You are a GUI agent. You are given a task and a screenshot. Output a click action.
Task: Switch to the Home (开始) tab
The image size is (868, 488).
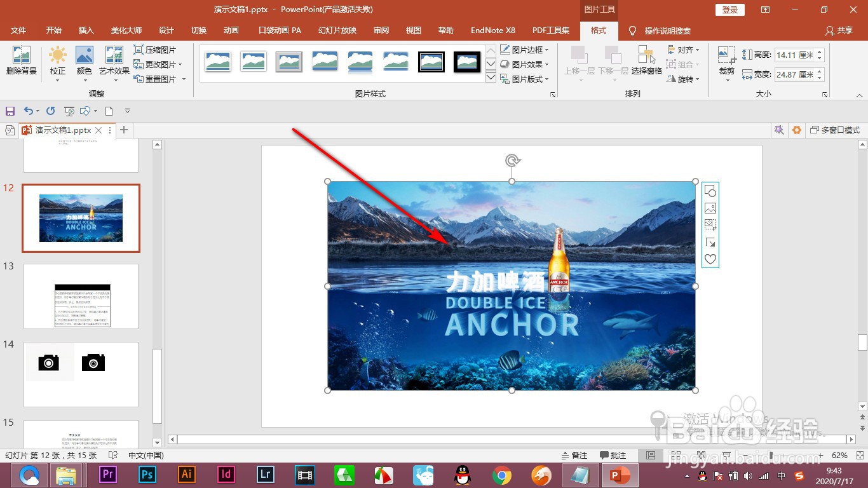point(54,30)
